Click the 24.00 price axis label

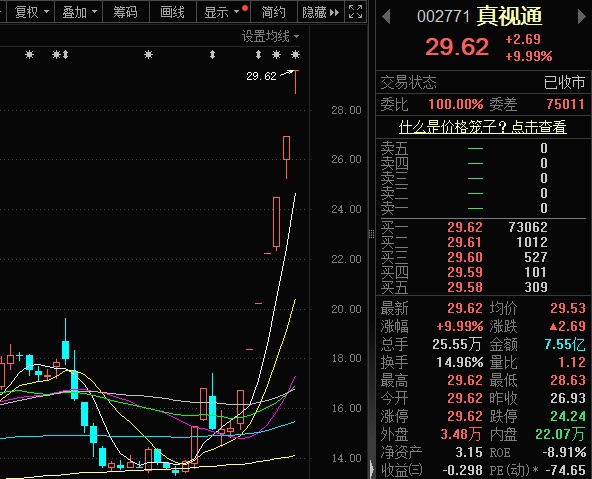[x=346, y=209]
